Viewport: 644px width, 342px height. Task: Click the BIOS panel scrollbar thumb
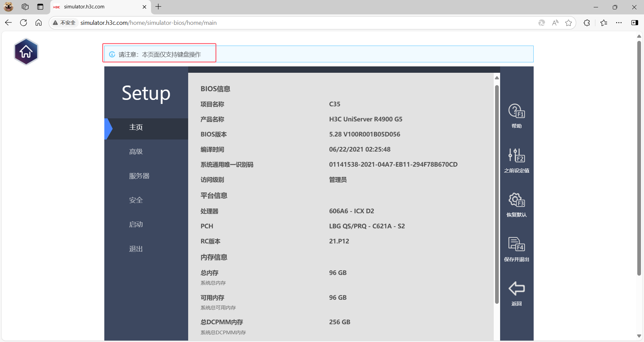(x=497, y=194)
